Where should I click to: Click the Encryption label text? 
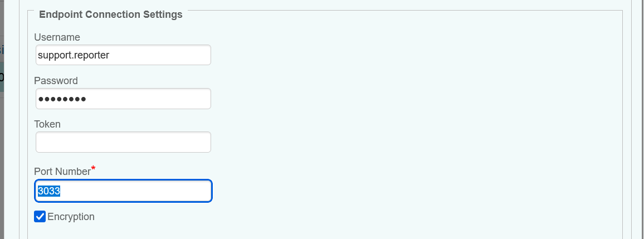(71, 217)
